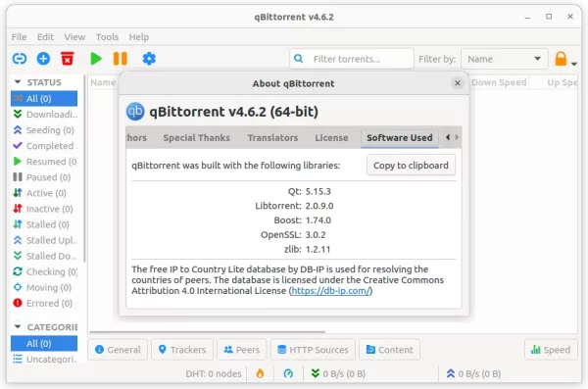Open the View menu

pyautogui.click(x=74, y=37)
